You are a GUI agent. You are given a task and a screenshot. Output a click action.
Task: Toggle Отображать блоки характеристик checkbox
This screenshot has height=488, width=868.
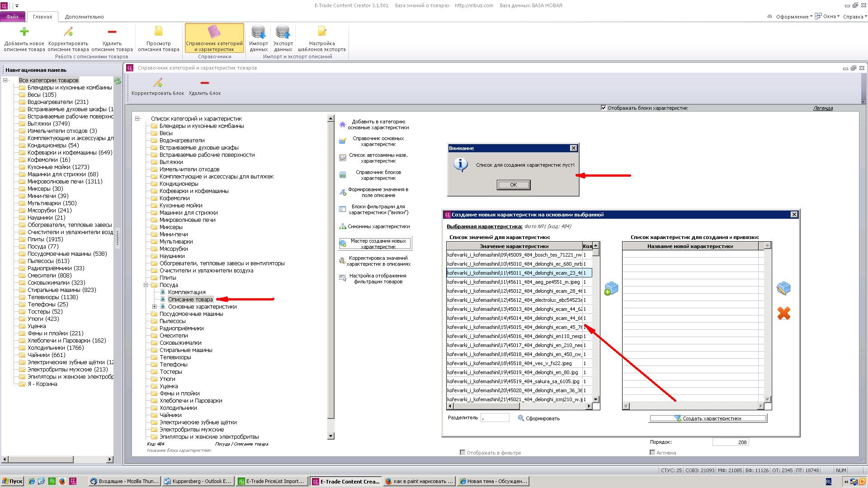[604, 108]
